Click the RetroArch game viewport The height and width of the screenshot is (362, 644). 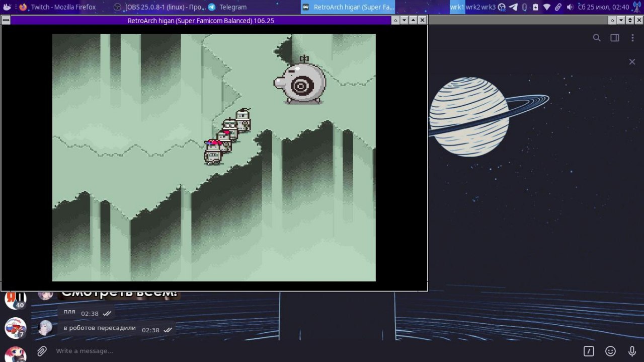(214, 158)
